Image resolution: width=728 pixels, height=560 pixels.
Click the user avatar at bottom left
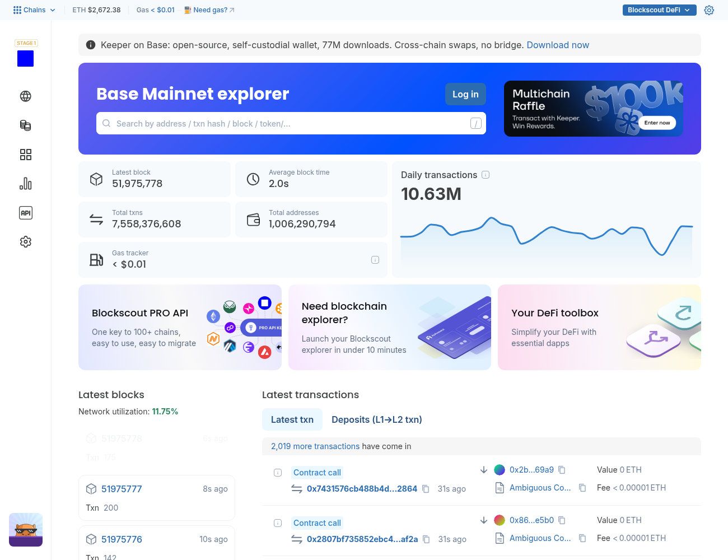coord(26,530)
